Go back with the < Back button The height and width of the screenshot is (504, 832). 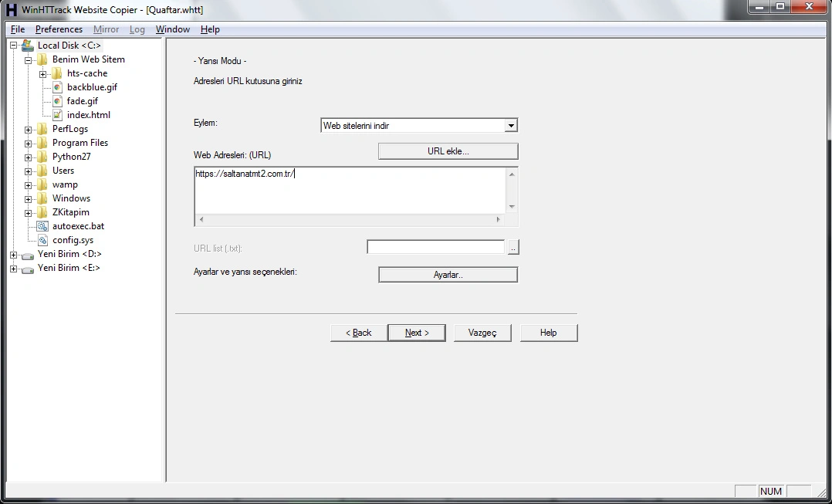point(358,333)
